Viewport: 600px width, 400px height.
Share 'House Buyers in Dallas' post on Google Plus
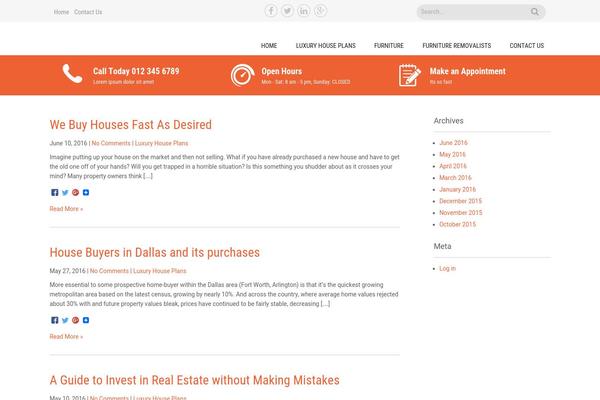[x=75, y=320]
